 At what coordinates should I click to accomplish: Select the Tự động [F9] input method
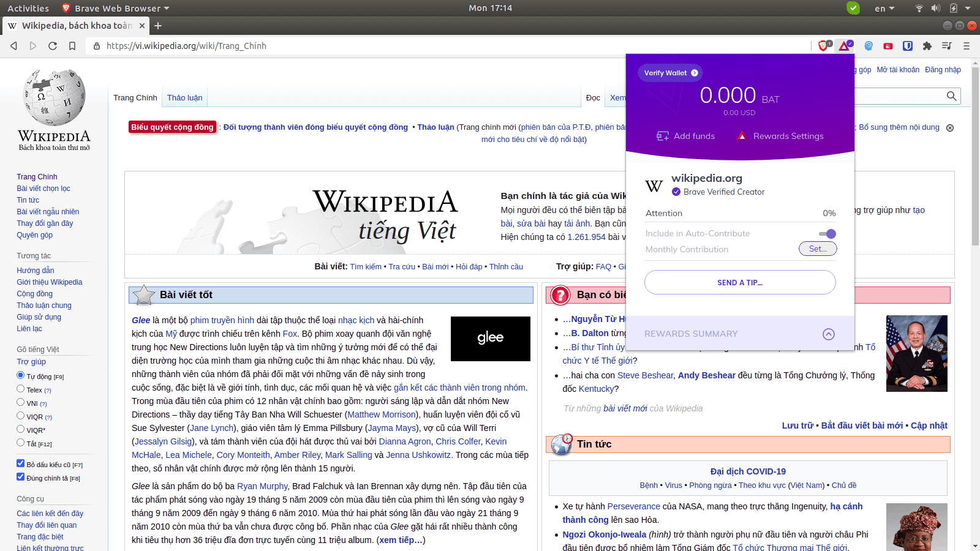(x=20, y=375)
